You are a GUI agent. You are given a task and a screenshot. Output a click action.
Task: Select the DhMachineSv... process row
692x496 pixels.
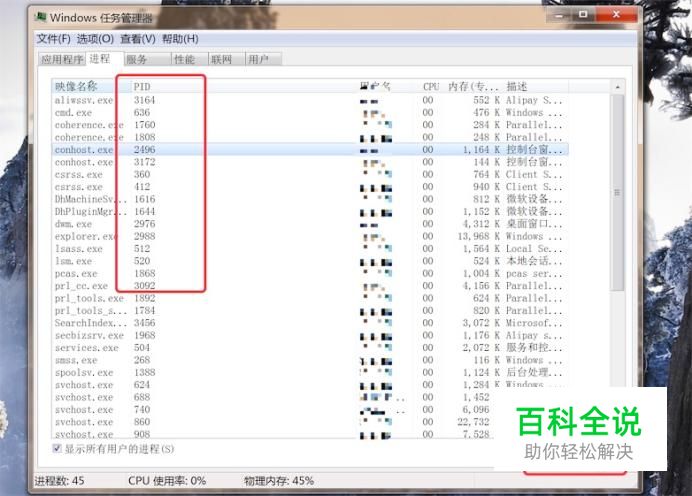pos(310,199)
